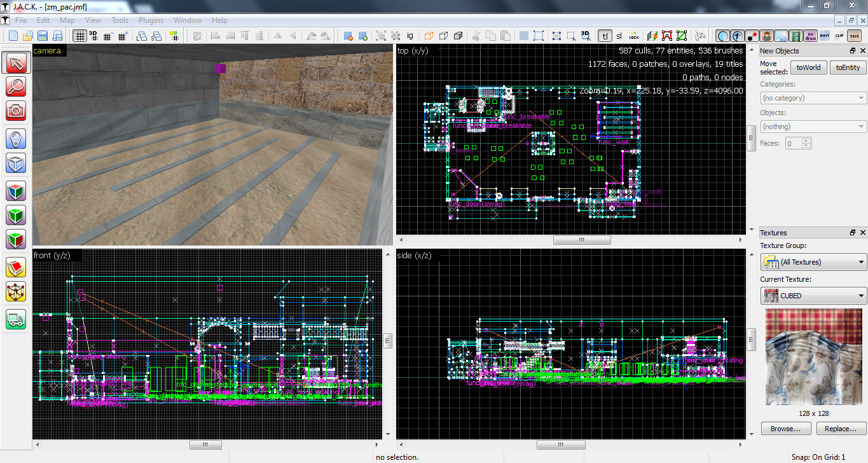Activate the Magnify zoom tool
Image resolution: width=868 pixels, height=463 pixels.
pos(16,86)
